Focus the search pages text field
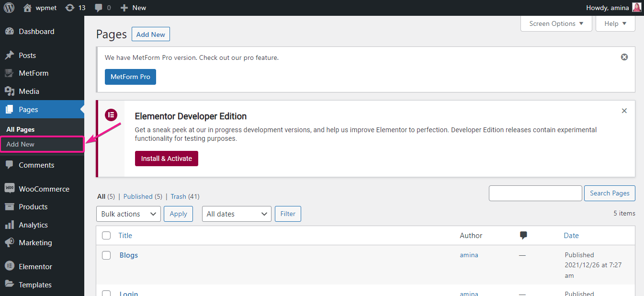Image resolution: width=644 pixels, height=296 pixels. pyautogui.click(x=535, y=193)
